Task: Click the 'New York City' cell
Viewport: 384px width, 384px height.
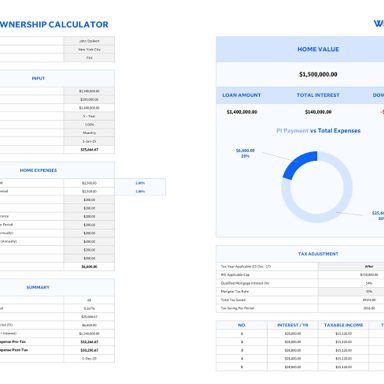Action: [89, 49]
